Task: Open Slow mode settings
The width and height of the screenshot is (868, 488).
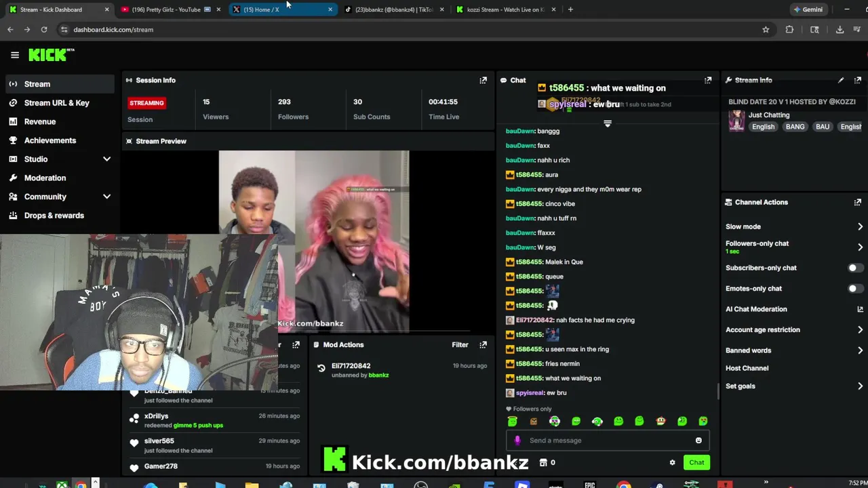Action: 793,226
